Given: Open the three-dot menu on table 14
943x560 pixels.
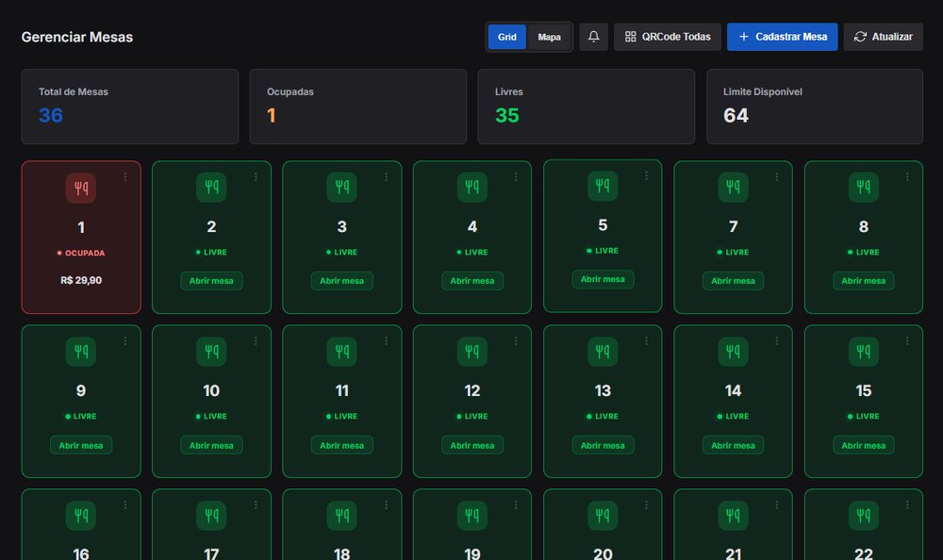Looking at the screenshot, I should [x=777, y=341].
